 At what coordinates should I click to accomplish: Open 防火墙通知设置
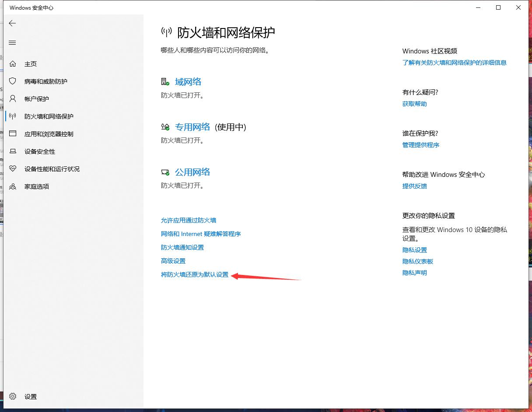pyautogui.click(x=182, y=247)
